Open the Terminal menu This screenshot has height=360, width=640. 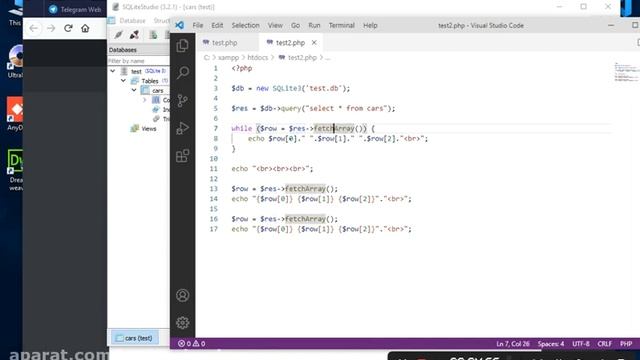click(x=342, y=25)
